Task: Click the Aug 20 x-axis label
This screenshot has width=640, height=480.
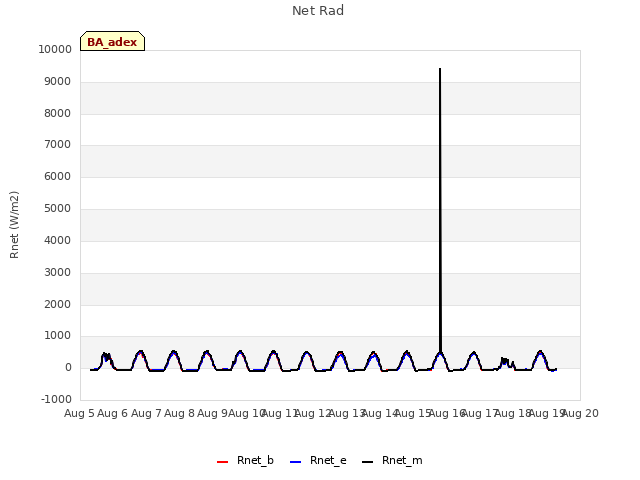Action: (581, 413)
